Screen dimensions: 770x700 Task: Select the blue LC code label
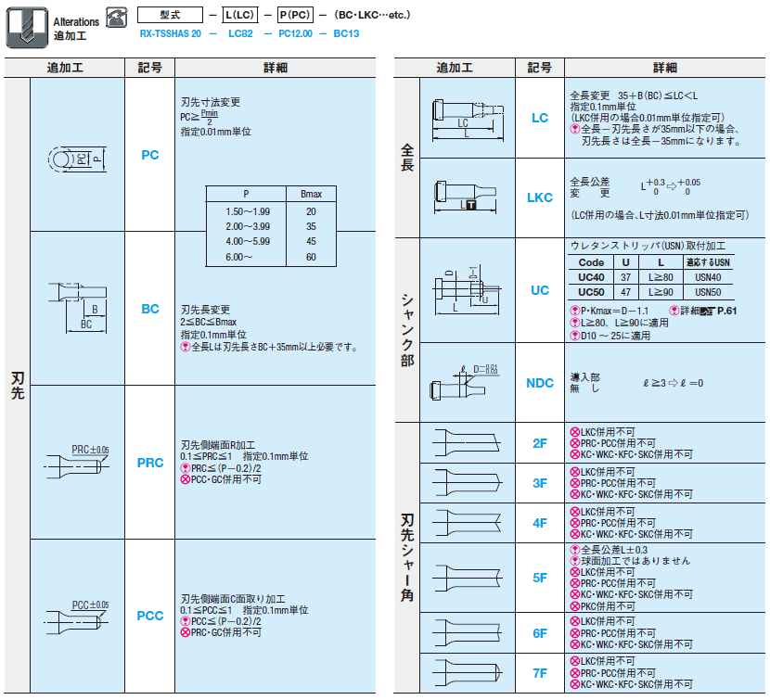(540, 118)
